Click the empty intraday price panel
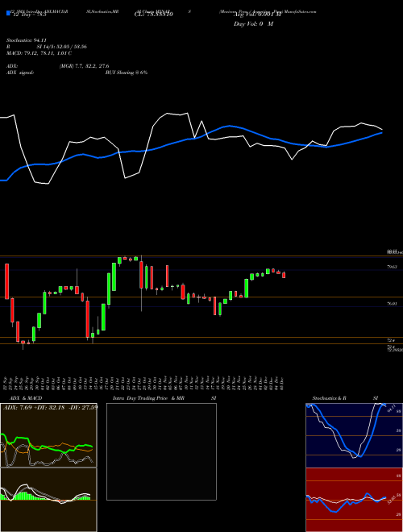The height and width of the screenshot is (532, 403). [161, 451]
